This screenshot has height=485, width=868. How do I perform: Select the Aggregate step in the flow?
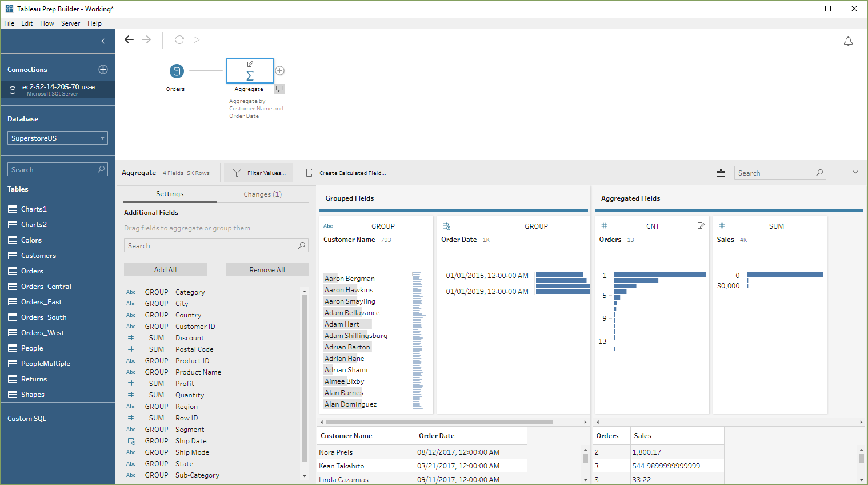pos(250,71)
